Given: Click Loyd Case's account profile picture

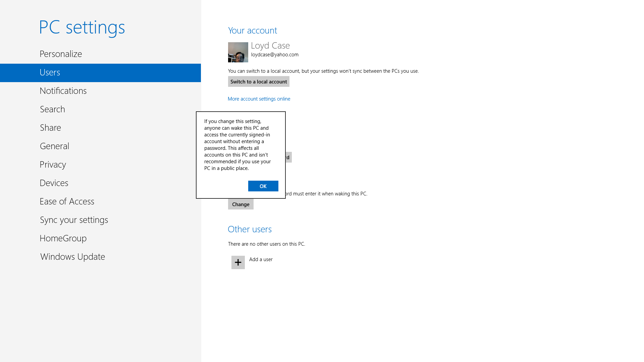Looking at the screenshot, I should [x=238, y=52].
